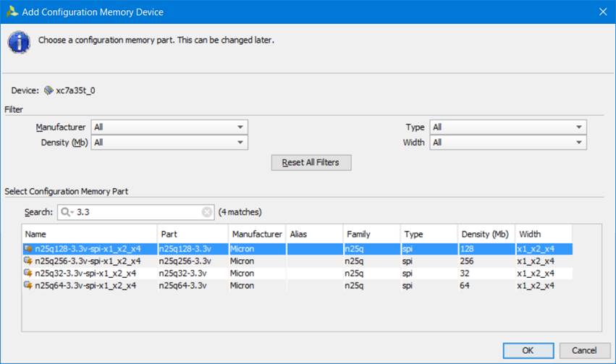Click the memory part icon beside n25q128-3.3v-spi-x1_x2_x4
Image resolution: width=616 pixels, height=364 pixels.
(x=29, y=249)
